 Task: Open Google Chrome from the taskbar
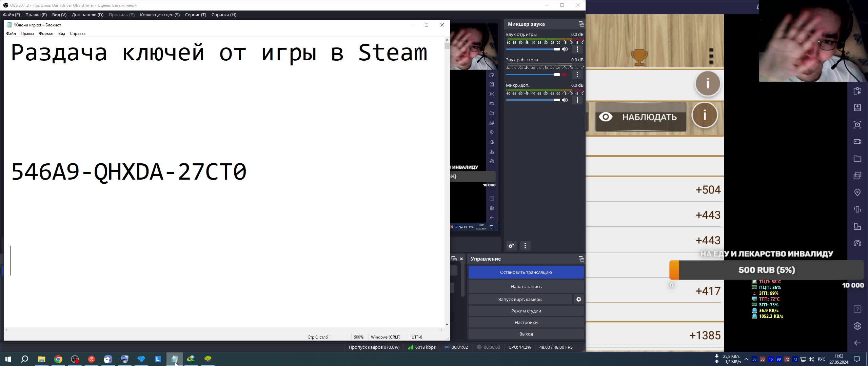[x=58, y=359]
